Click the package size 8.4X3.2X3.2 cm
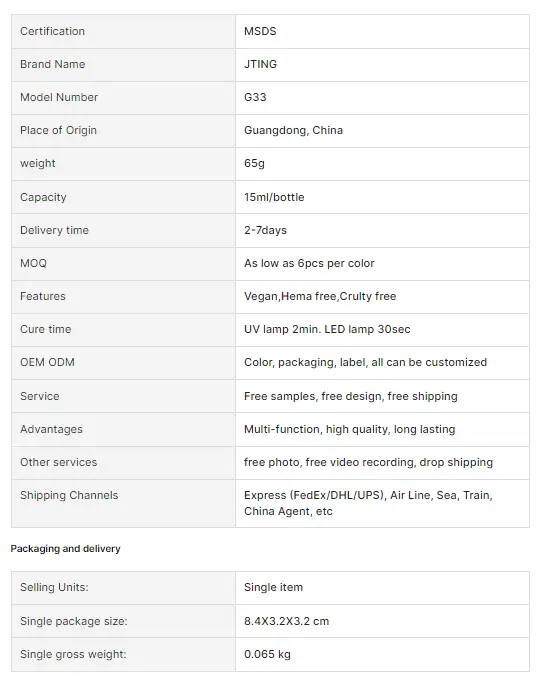Viewport: 545px width, 683px height. point(286,621)
